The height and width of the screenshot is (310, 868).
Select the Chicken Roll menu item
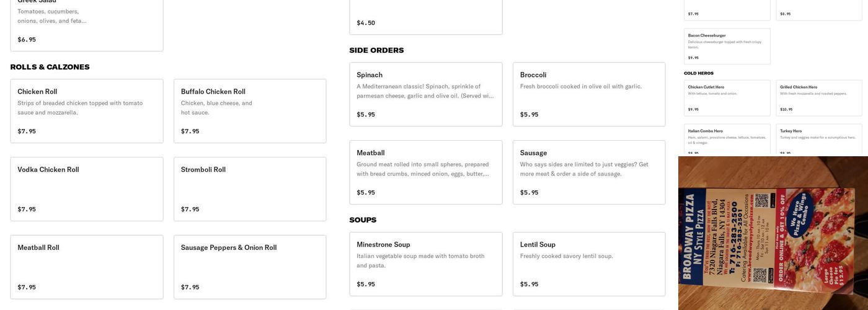click(x=87, y=110)
